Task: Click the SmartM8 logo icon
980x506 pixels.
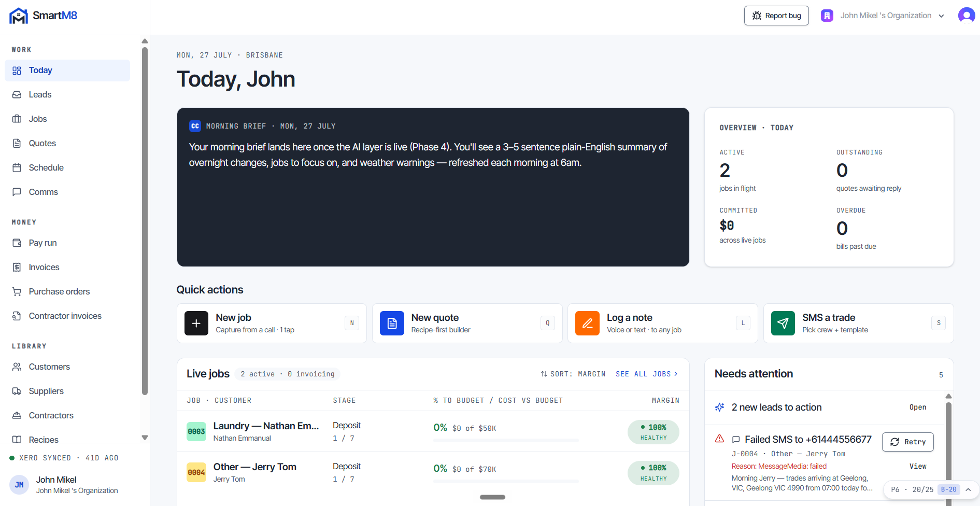Action: point(19,16)
